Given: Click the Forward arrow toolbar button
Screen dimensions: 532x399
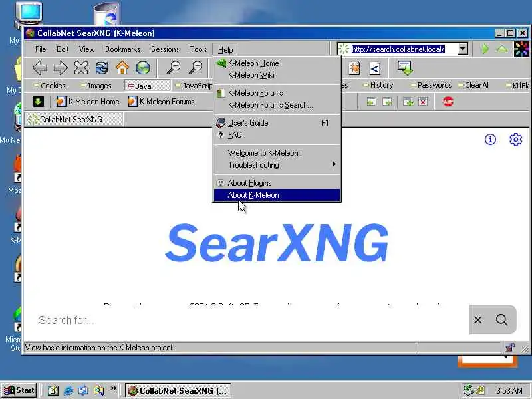Looking at the screenshot, I should click(x=61, y=68).
